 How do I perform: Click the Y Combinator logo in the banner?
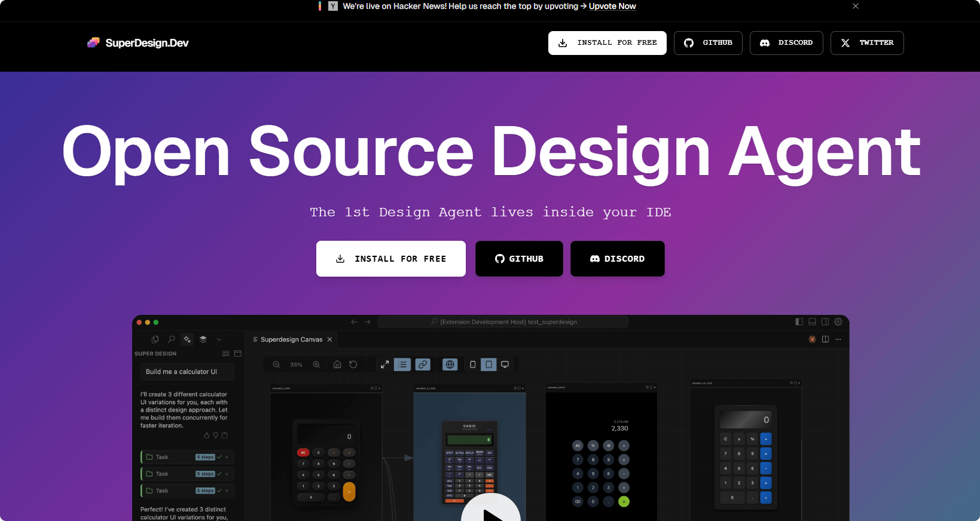[333, 6]
